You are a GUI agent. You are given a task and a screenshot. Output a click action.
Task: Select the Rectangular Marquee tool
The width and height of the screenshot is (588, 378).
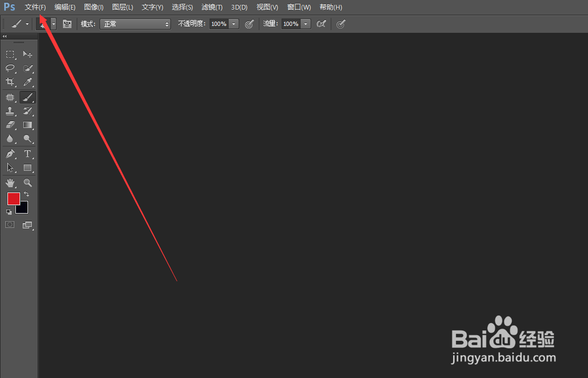coord(10,54)
